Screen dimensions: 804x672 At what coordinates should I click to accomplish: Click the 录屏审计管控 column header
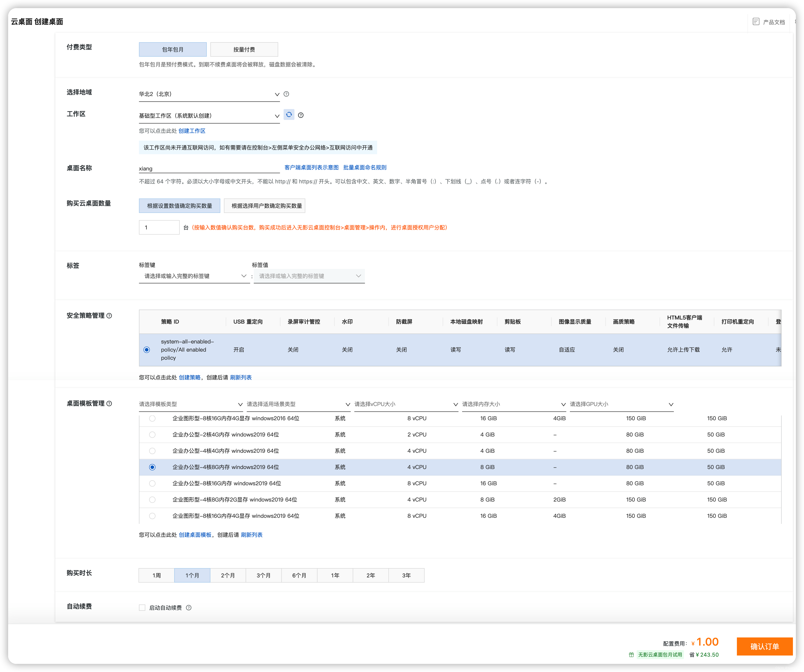[x=304, y=322]
